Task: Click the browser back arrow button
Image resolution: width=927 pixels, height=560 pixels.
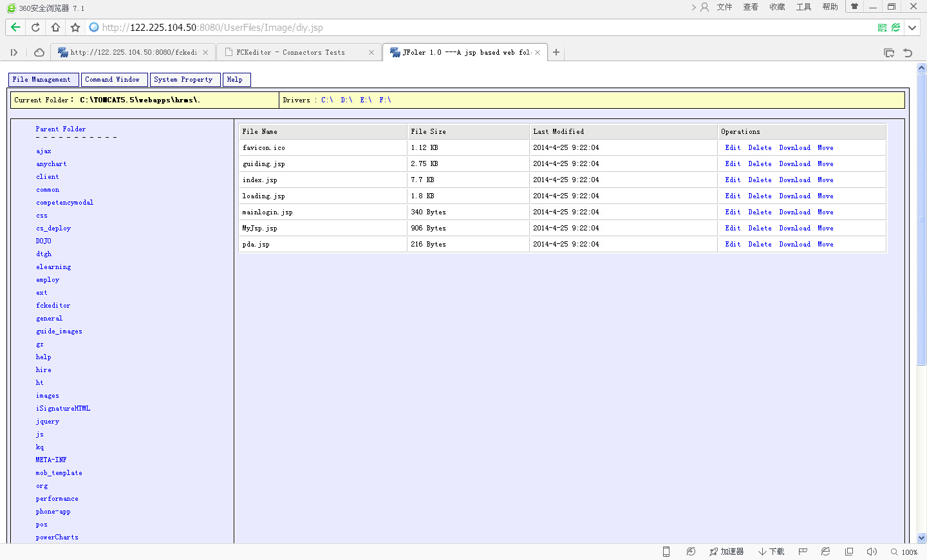Action: click(x=15, y=27)
